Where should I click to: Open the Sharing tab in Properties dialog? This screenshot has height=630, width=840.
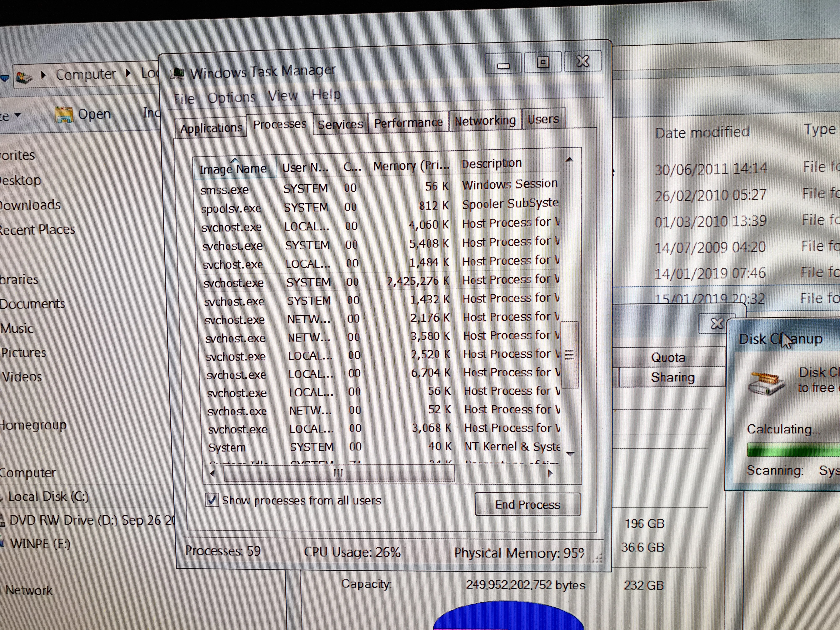tap(672, 377)
